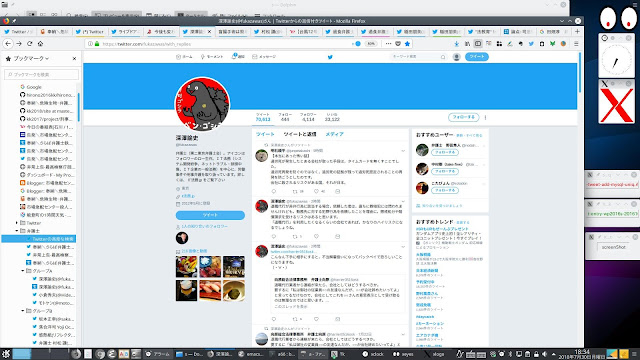Click the reply icon under the first tweet

point(274,191)
